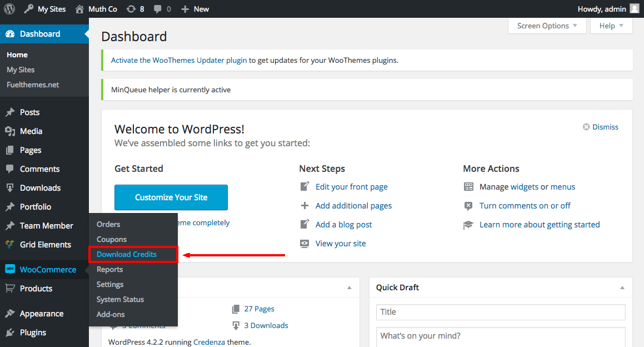Viewport: 644px width, 347px height.
Task: Collapse the Quick Draft panel arrow
Action: tap(622, 287)
